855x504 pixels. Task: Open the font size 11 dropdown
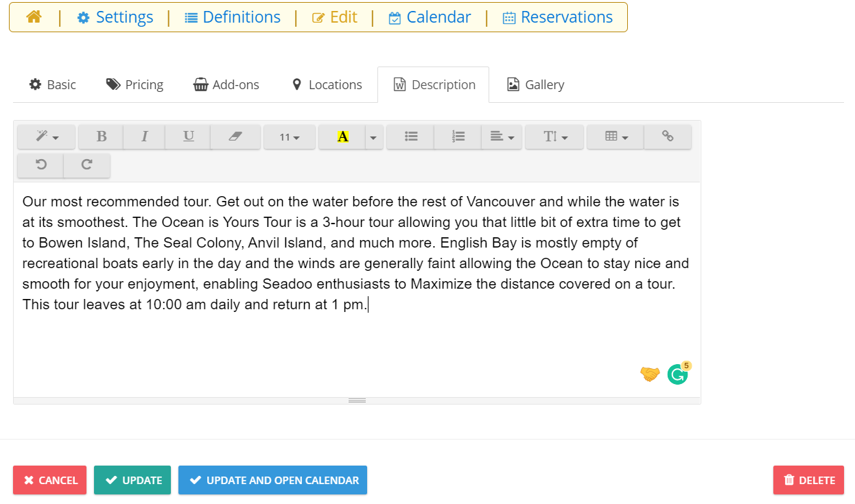pyautogui.click(x=289, y=136)
